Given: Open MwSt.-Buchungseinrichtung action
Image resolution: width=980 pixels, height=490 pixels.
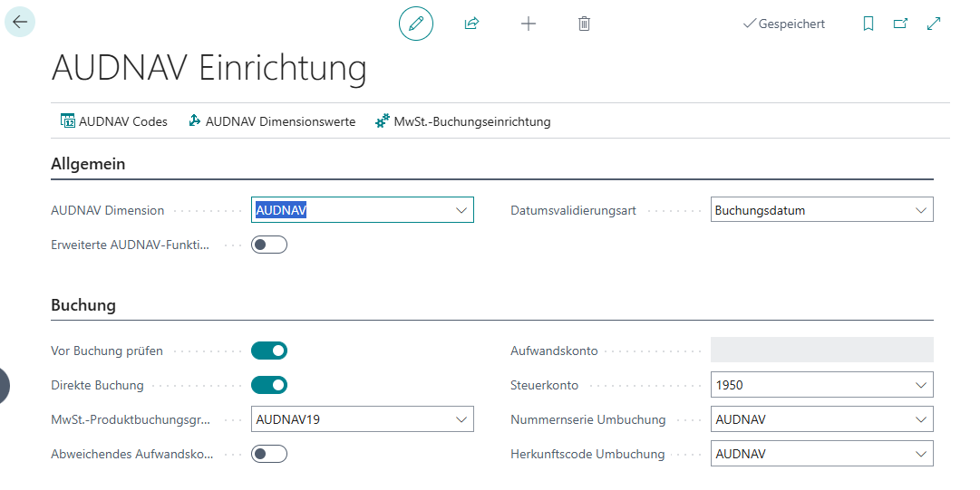Looking at the screenshot, I should [x=462, y=121].
